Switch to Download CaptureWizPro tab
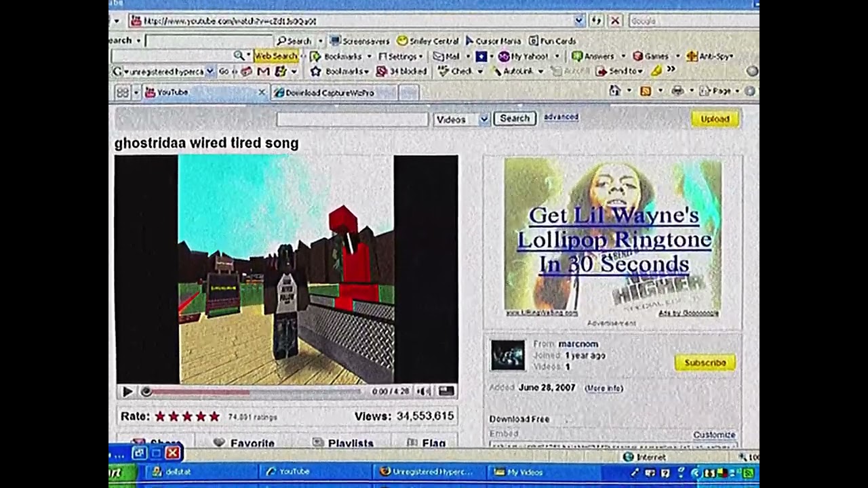 pyautogui.click(x=334, y=93)
